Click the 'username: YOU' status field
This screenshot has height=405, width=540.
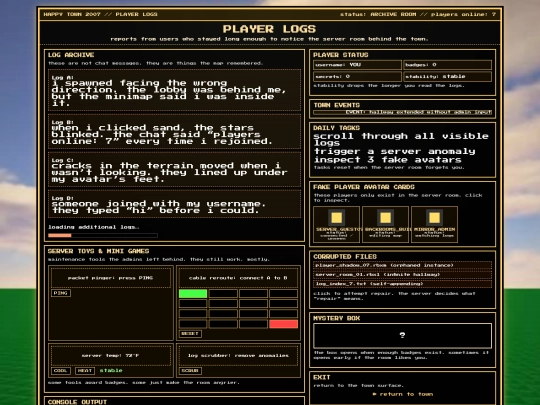357,65
